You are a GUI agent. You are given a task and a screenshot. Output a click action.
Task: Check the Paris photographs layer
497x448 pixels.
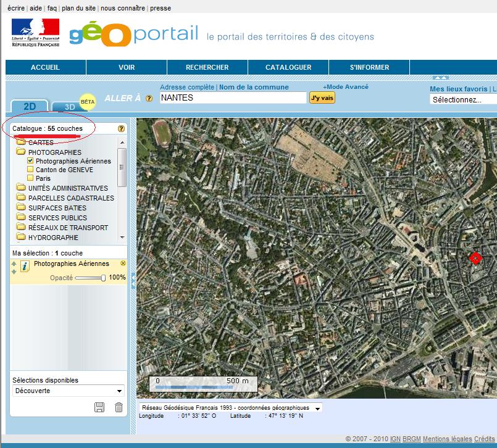pos(30,178)
